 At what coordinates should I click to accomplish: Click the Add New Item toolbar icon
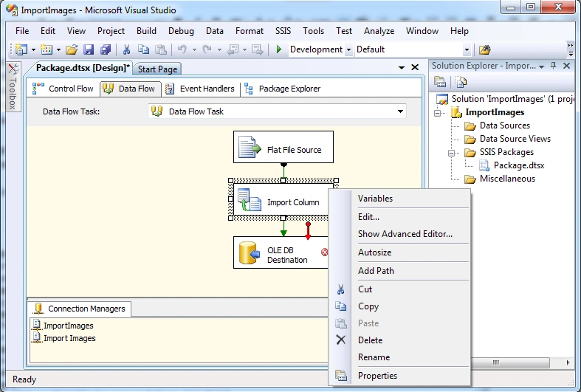tap(47, 49)
